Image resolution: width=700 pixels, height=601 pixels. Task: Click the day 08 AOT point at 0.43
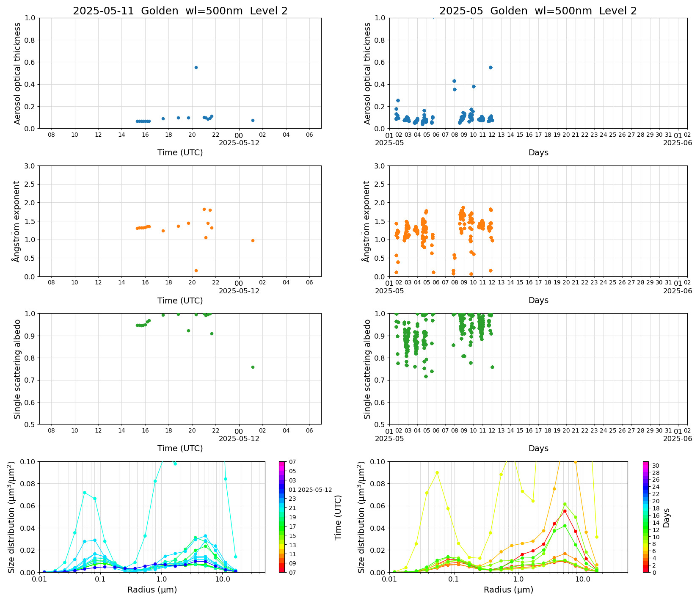(455, 81)
